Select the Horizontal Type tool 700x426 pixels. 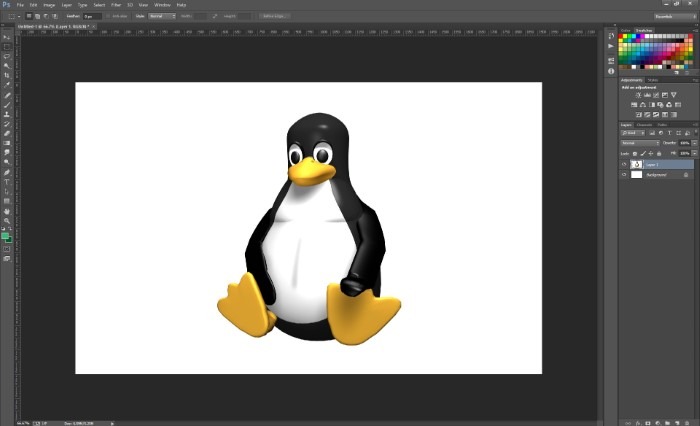click(6, 182)
